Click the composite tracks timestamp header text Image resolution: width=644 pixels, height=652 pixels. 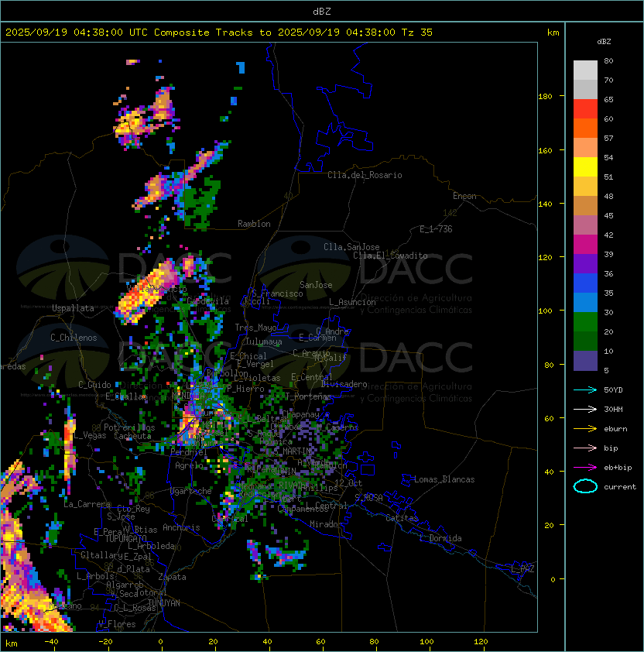coord(219,33)
